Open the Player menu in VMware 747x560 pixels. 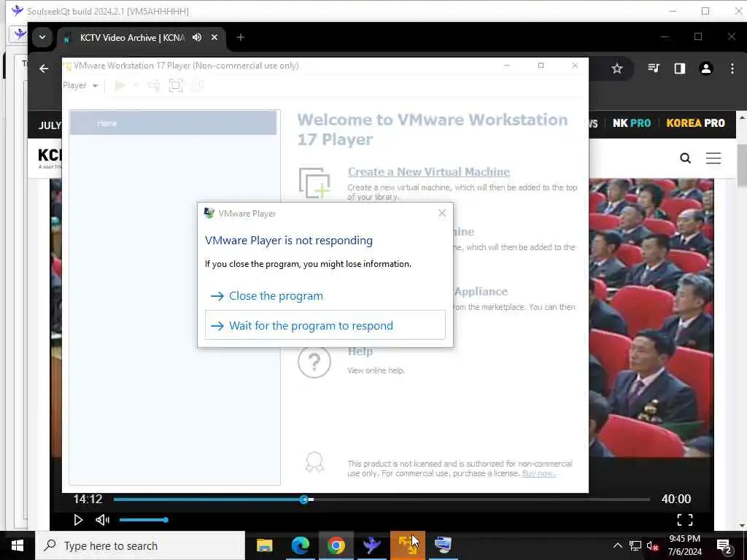pyautogui.click(x=80, y=85)
